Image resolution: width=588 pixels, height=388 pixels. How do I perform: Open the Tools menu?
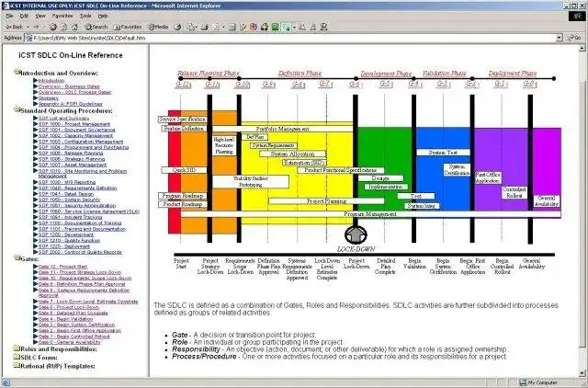[x=85, y=16]
